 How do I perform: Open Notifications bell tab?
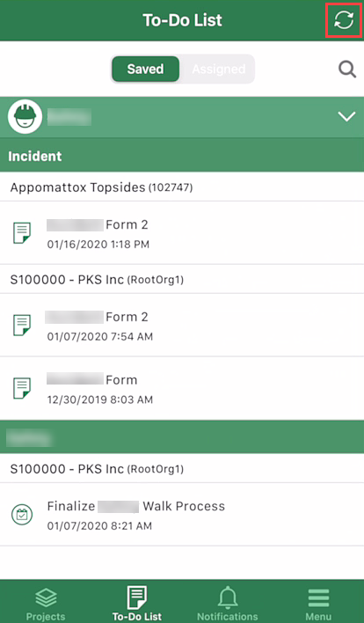(228, 604)
